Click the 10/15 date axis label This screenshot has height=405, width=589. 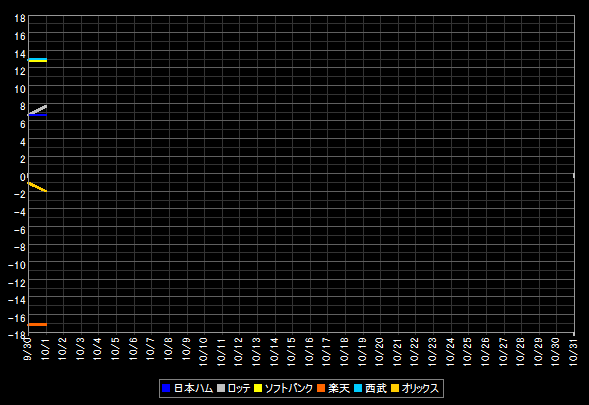pyautogui.click(x=291, y=351)
